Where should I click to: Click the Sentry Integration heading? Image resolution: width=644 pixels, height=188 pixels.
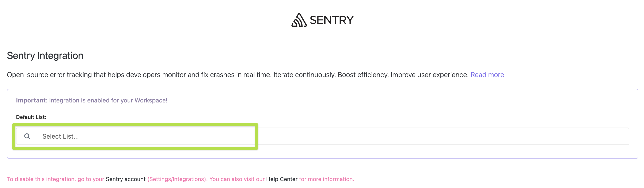45,55
